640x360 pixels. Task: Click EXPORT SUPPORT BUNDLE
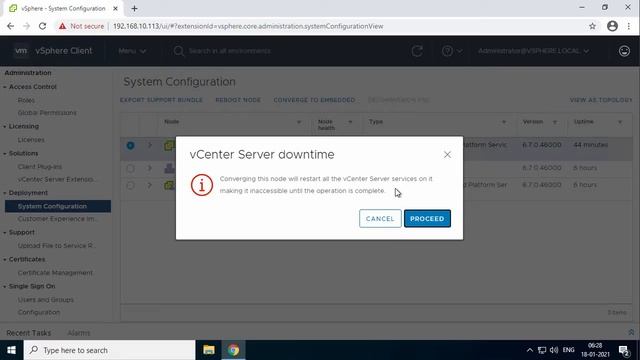[161, 100]
